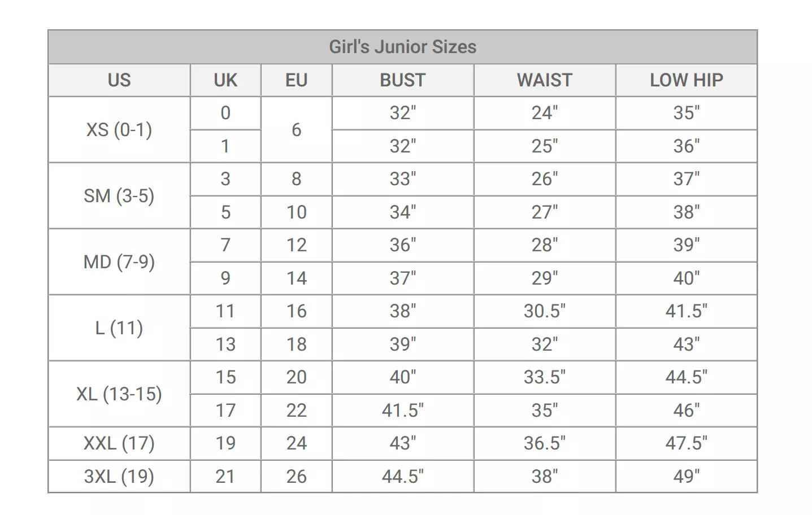Click the WAIST column header
Screen dimensions: 812x515
coord(544,80)
